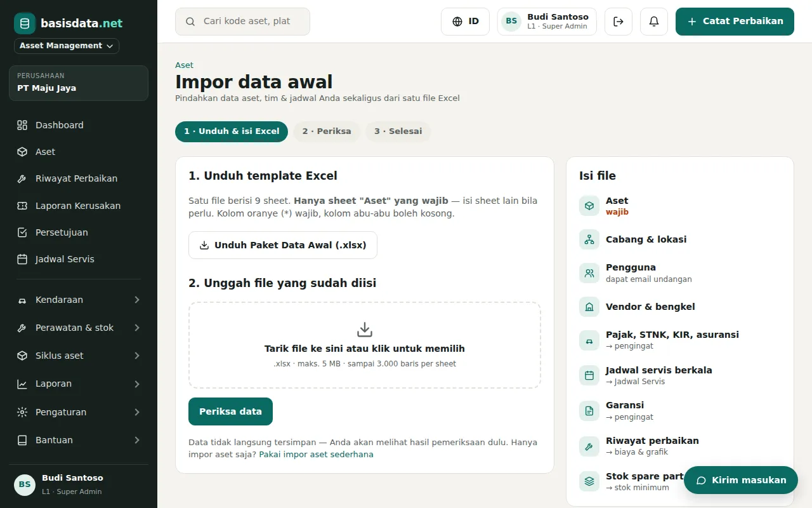Click the Vendor & bengkel building icon

point(589,307)
